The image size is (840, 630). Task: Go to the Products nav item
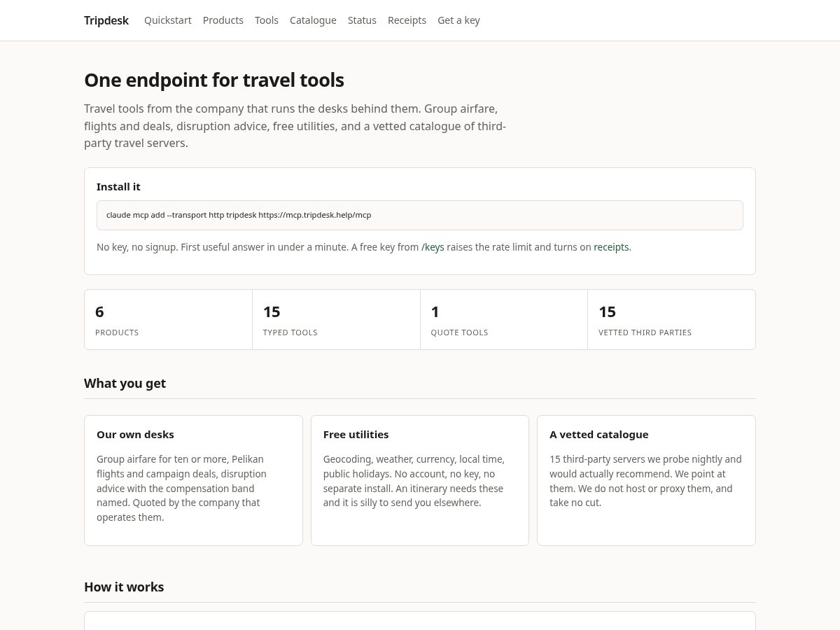pyautogui.click(x=223, y=20)
